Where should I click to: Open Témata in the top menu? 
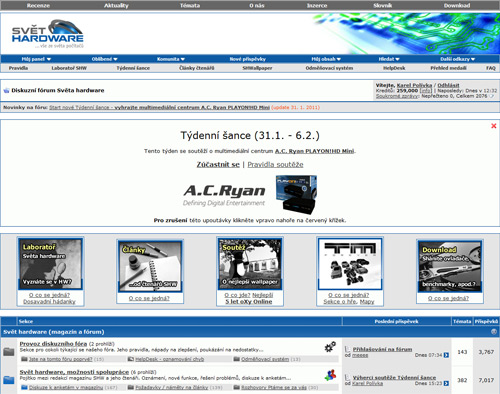click(x=190, y=5)
